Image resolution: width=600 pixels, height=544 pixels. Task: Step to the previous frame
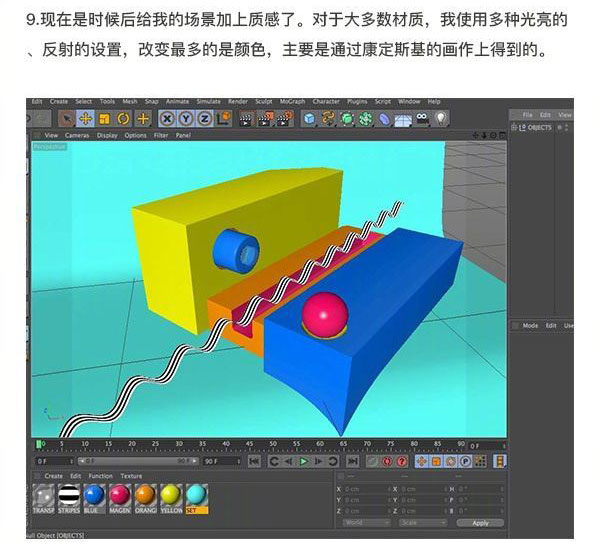[289, 462]
